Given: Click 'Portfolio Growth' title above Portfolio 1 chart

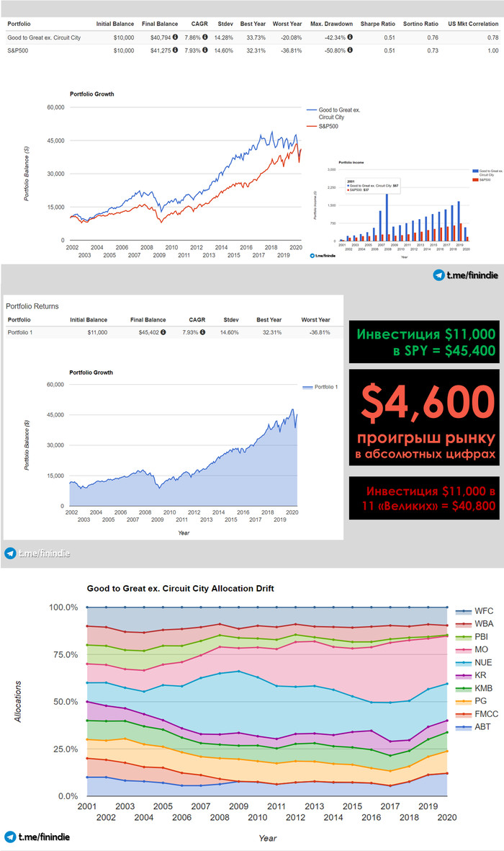Looking at the screenshot, I should (91, 373).
